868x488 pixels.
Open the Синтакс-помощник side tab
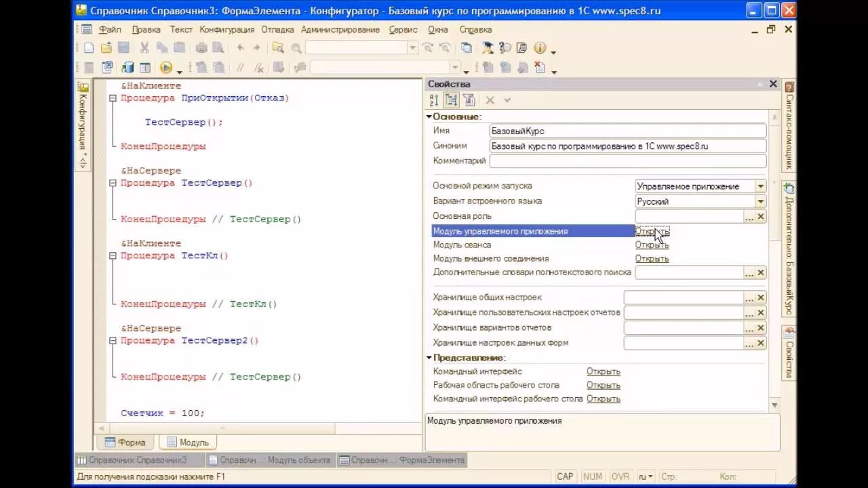(x=789, y=126)
